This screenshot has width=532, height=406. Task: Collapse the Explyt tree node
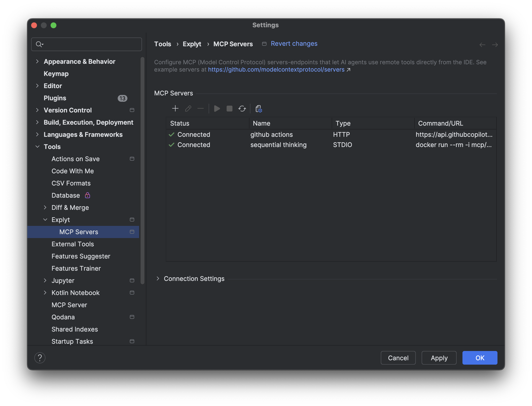click(x=45, y=220)
